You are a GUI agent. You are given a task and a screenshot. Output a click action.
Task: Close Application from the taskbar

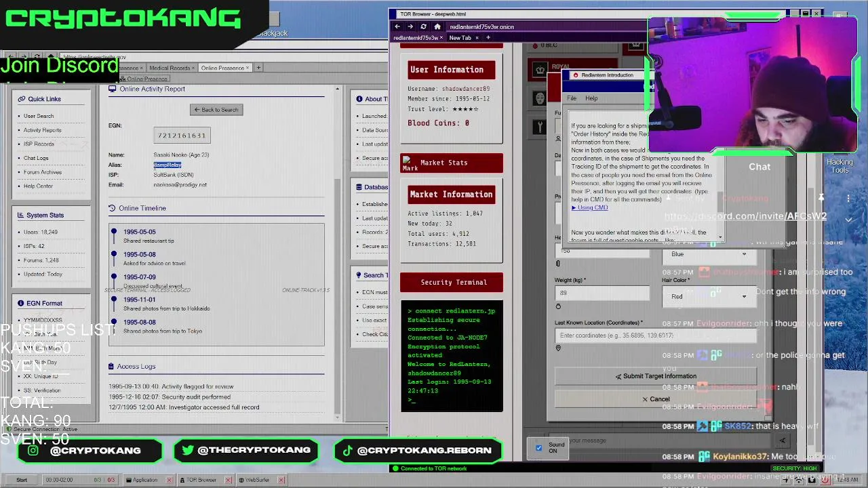pos(170,480)
